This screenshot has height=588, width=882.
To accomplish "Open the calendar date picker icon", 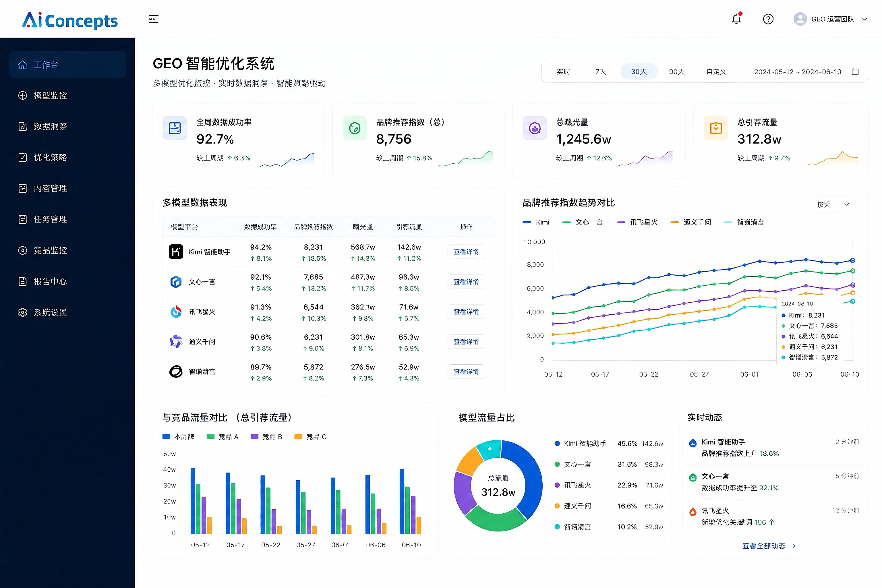I will (x=855, y=71).
